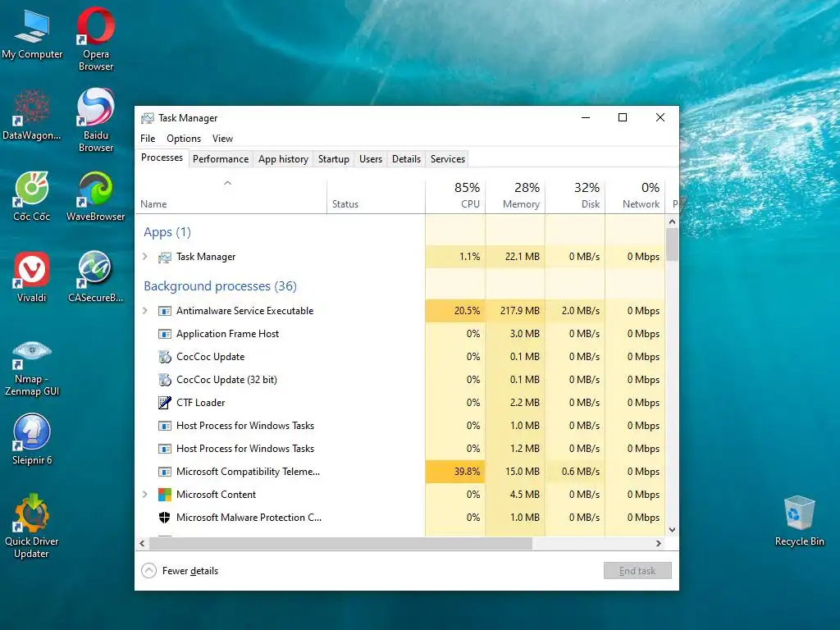
Task: Select the Recycle Bin icon
Action: (x=799, y=521)
